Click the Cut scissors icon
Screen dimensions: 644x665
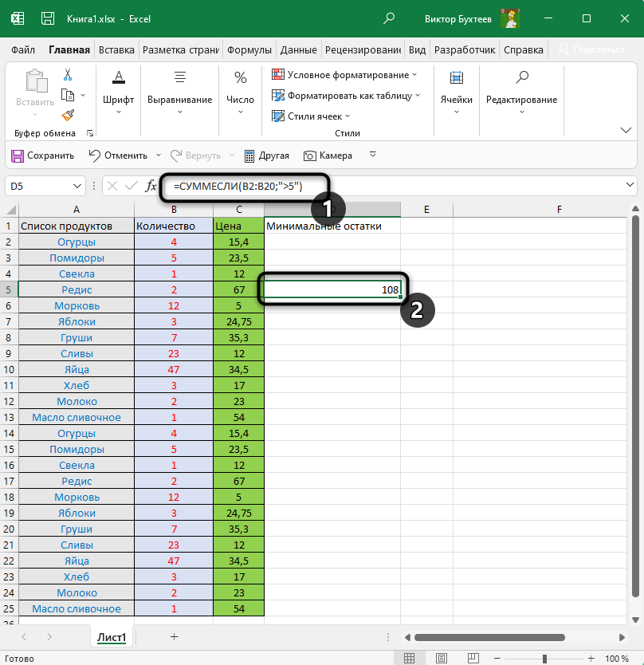tap(68, 75)
